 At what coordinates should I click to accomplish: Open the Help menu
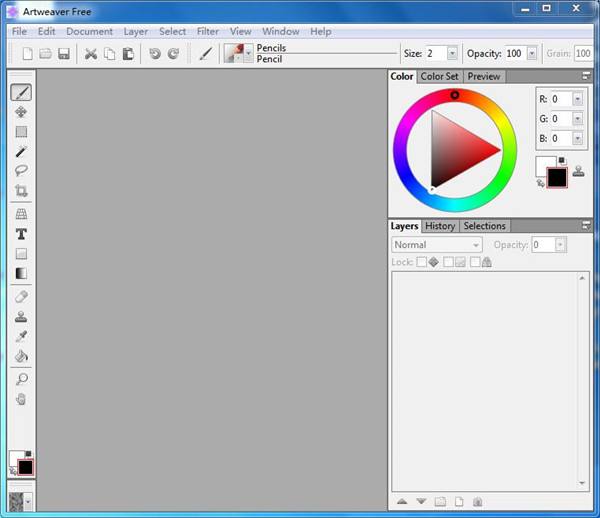(x=321, y=31)
